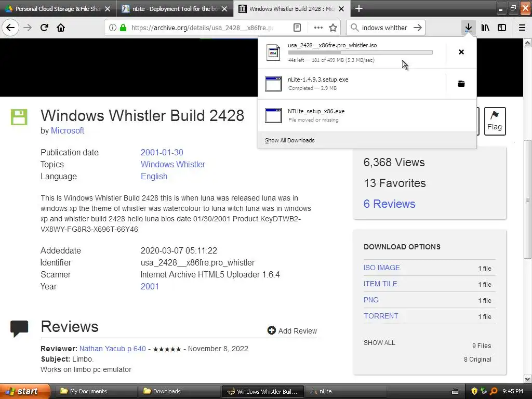This screenshot has width=532, height=399.
Task: Open a new browser tab
Action: coord(359,8)
